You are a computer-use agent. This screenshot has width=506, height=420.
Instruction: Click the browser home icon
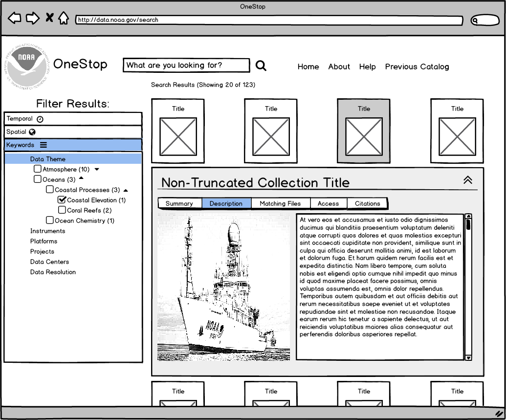[64, 18]
